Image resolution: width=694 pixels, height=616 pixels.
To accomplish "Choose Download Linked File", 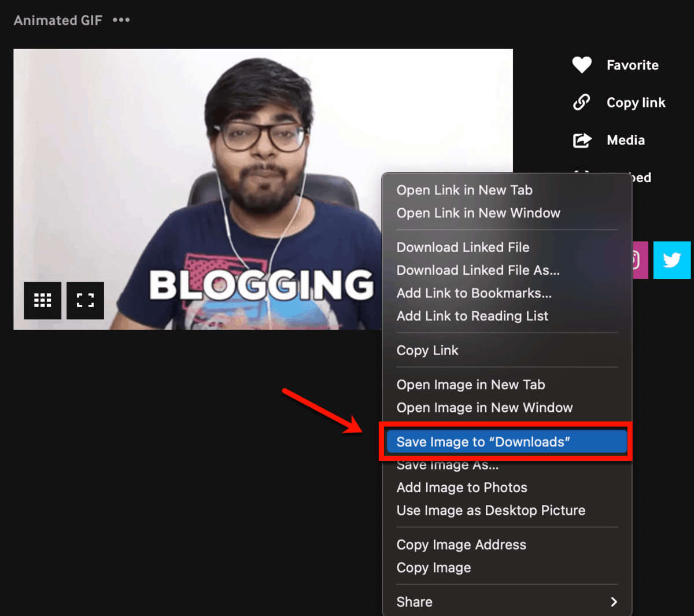I will pyautogui.click(x=463, y=247).
